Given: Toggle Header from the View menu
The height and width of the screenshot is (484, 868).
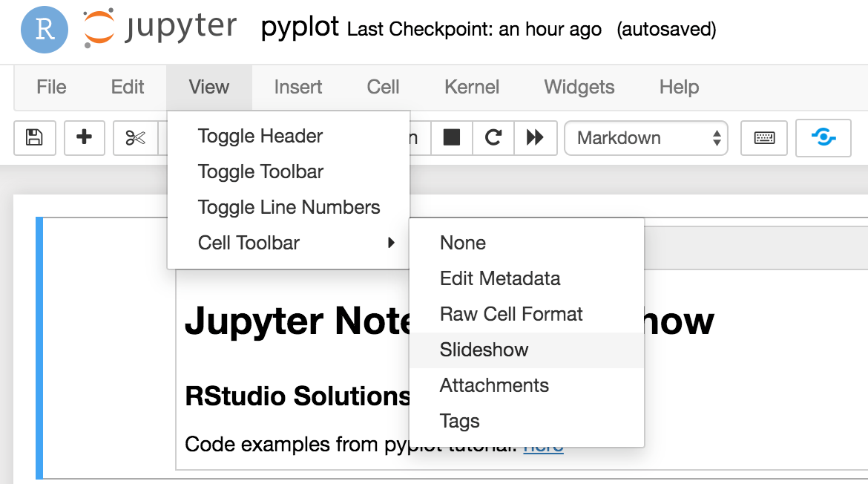Looking at the screenshot, I should 260,136.
